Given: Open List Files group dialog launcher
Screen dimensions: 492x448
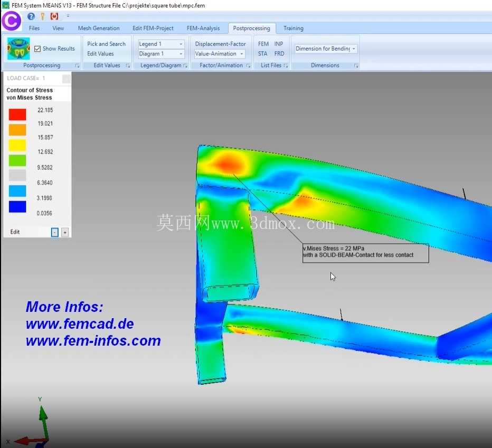Looking at the screenshot, I should point(286,65).
